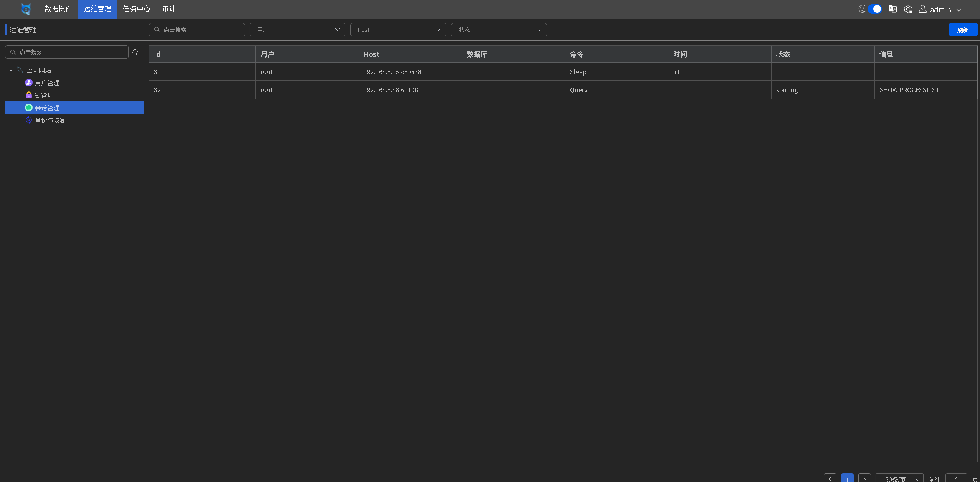The width and height of the screenshot is (980, 482).
Task: Open settings gear icon
Action: pos(908,9)
